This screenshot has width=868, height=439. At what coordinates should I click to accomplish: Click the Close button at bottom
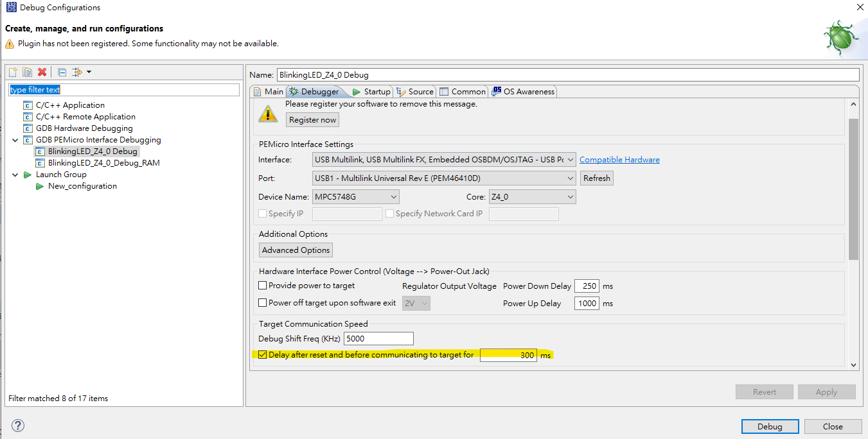(833, 427)
